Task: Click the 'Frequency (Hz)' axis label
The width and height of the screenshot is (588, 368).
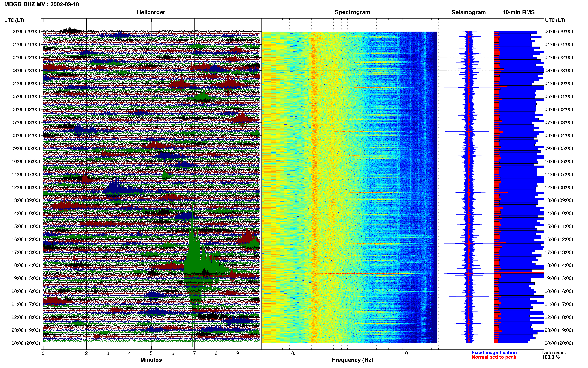Action: pyautogui.click(x=352, y=360)
